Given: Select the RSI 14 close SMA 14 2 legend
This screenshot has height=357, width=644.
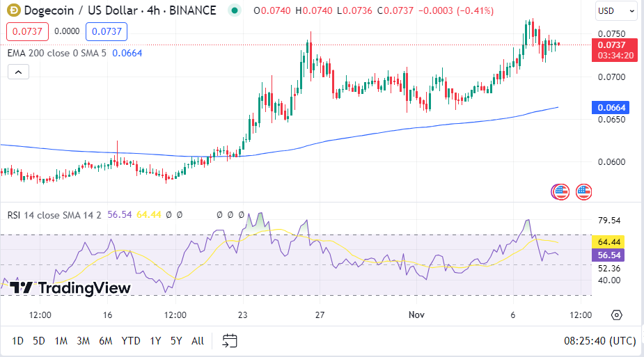Looking at the screenshot, I should (54, 215).
